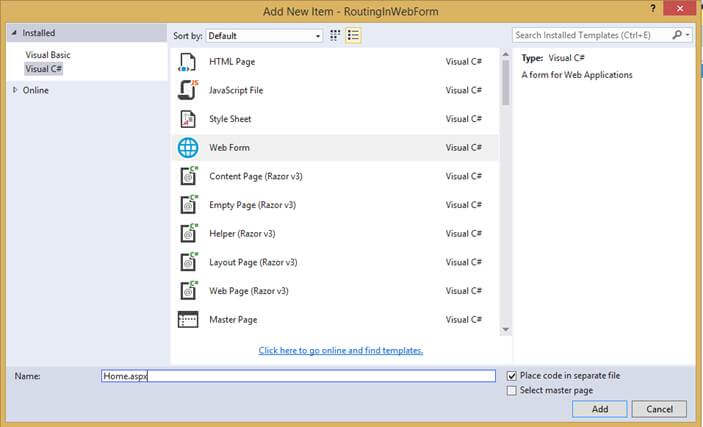703x427 pixels.
Task: Select Visual Basic in the tree
Action: pos(48,55)
